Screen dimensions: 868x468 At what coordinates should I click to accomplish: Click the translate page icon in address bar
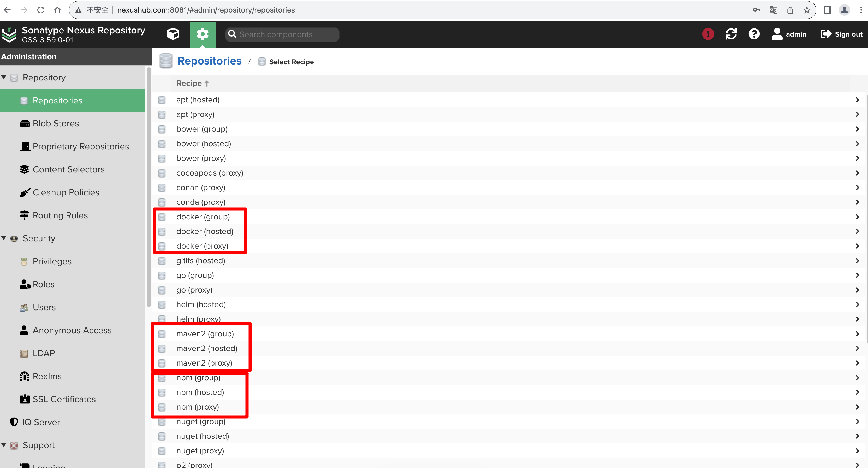(x=773, y=10)
